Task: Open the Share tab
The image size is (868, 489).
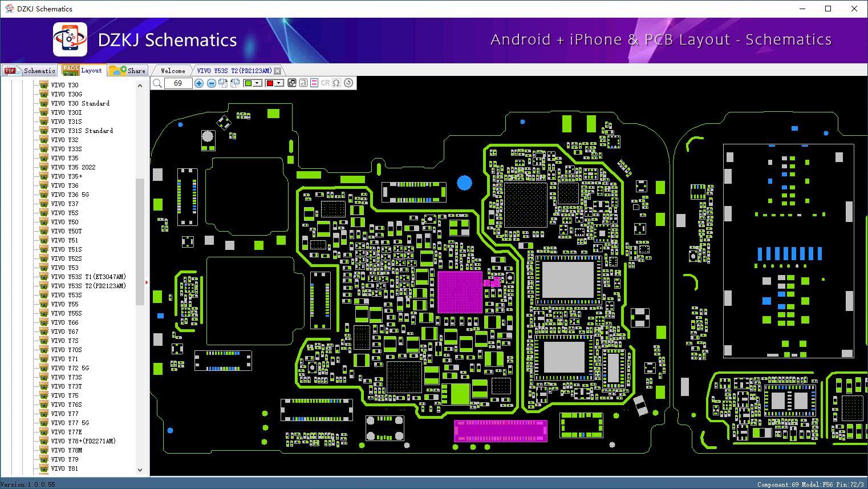Action: click(x=128, y=70)
